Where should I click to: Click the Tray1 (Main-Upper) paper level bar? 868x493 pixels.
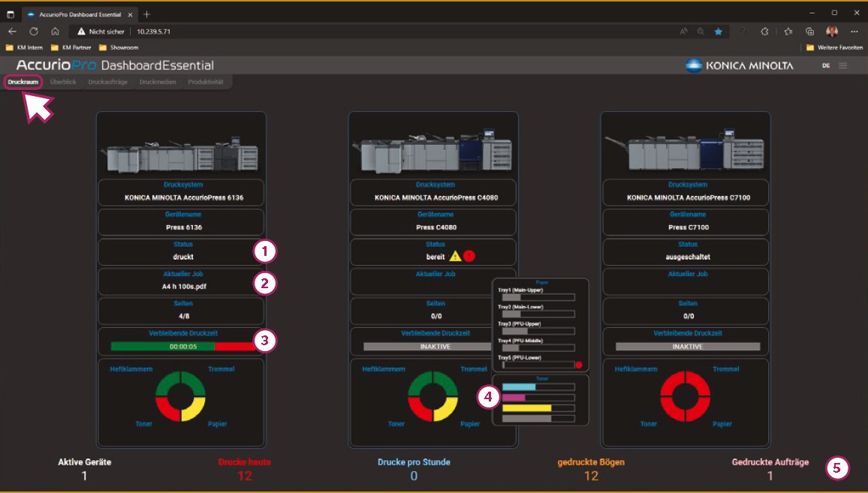pyautogui.click(x=538, y=297)
